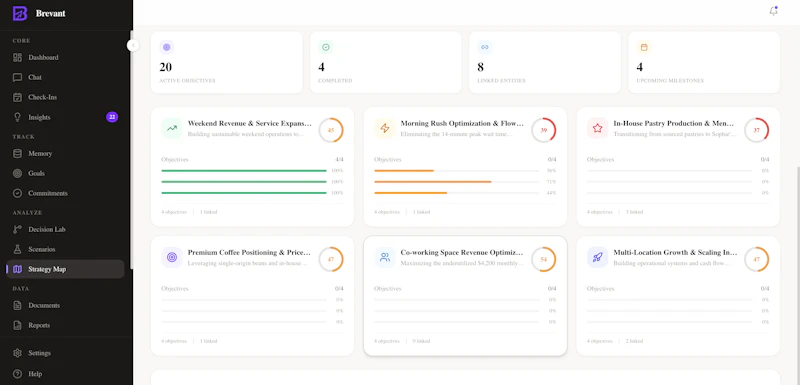Click Morning Rush progress ring 39

(x=544, y=130)
